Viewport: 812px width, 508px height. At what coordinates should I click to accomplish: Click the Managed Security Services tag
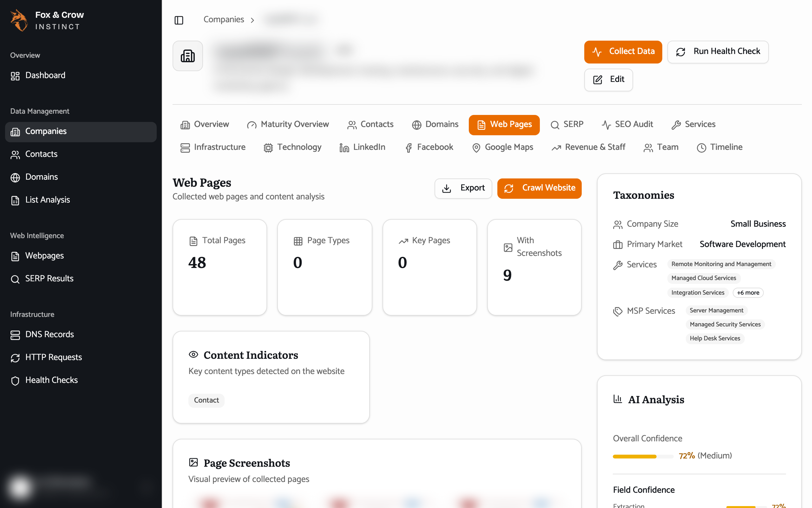click(x=725, y=324)
